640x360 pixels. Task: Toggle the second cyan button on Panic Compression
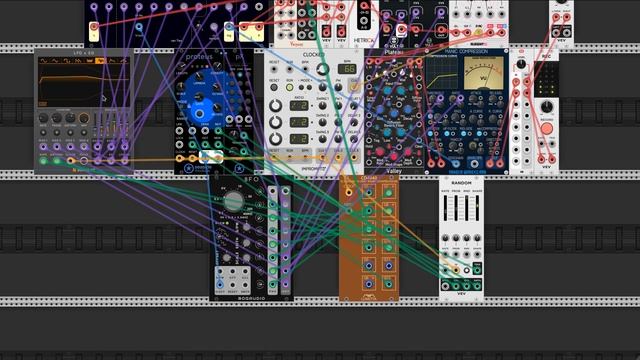pyautogui.click(x=447, y=133)
